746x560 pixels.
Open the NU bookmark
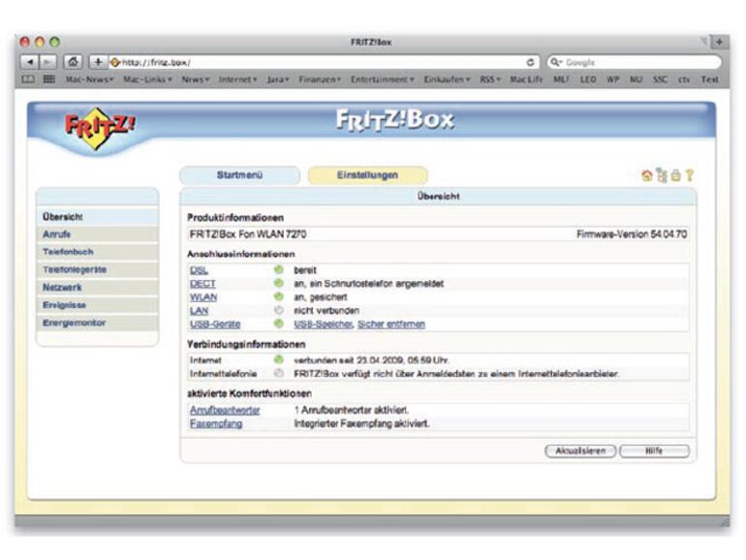click(x=637, y=79)
